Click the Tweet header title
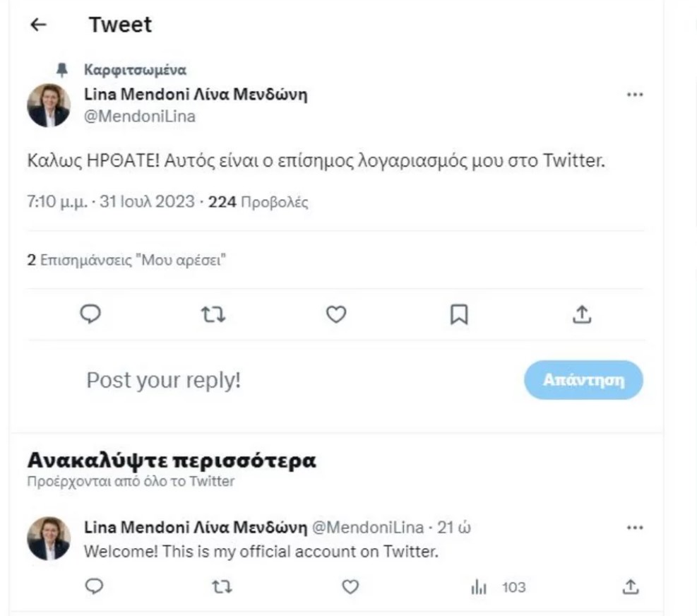This screenshot has height=616, width=697. (119, 24)
